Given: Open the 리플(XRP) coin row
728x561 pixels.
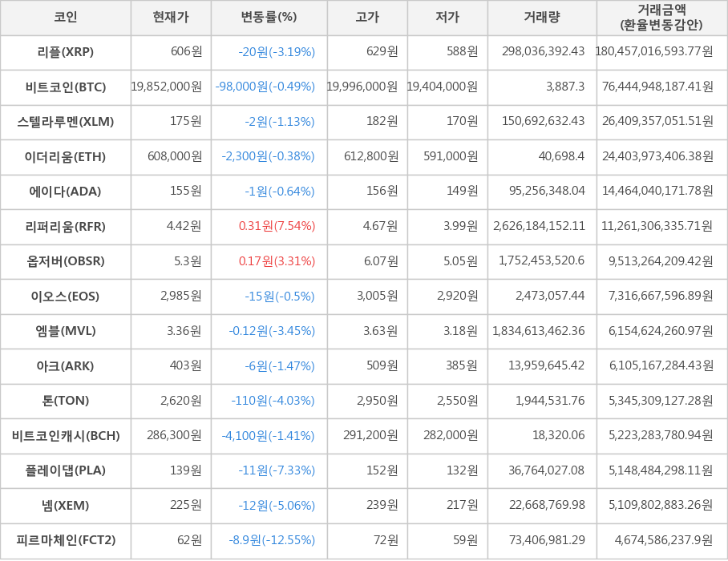Looking at the screenshot, I should (x=66, y=52).
